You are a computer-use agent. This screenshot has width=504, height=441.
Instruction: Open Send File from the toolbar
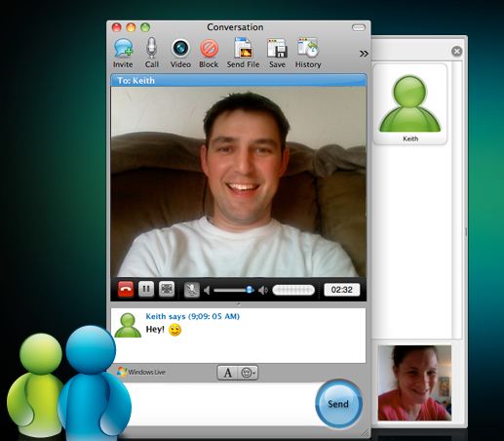(x=244, y=48)
